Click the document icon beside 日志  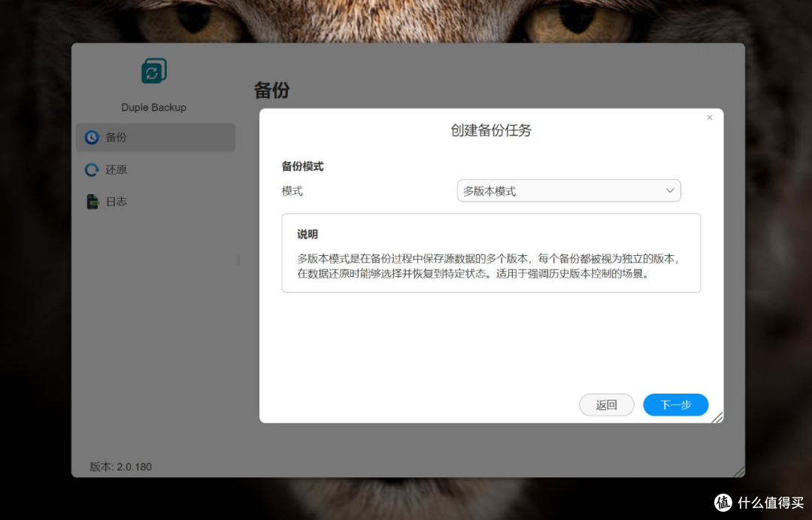click(x=92, y=202)
